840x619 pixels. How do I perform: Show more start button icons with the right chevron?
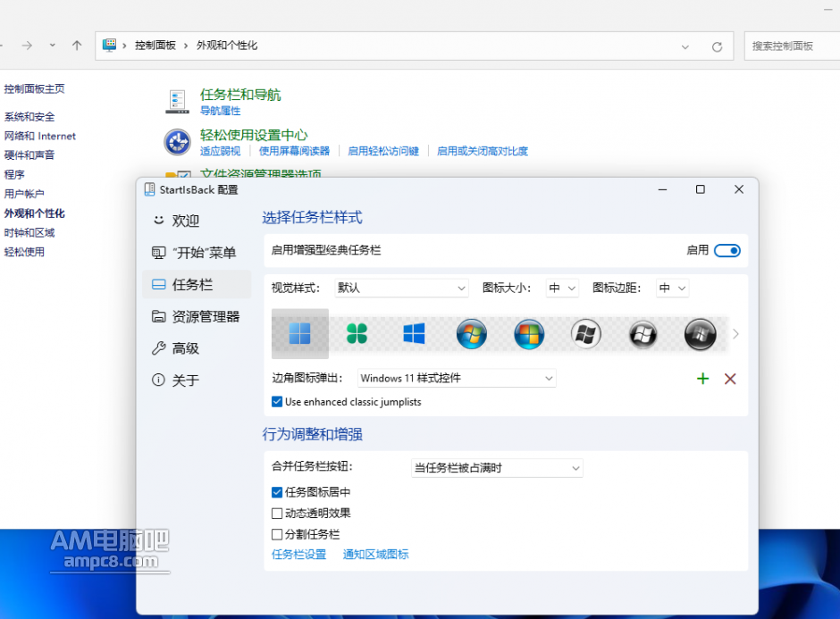pos(736,334)
